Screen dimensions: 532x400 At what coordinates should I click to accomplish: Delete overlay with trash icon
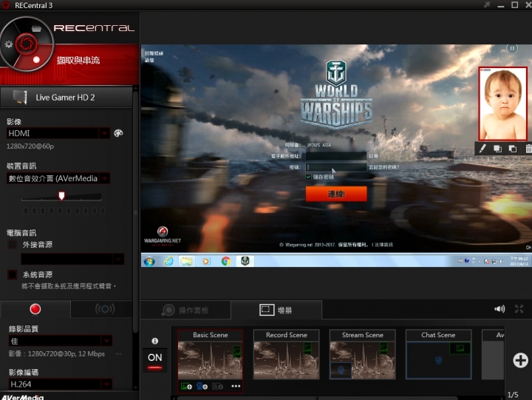click(x=528, y=149)
